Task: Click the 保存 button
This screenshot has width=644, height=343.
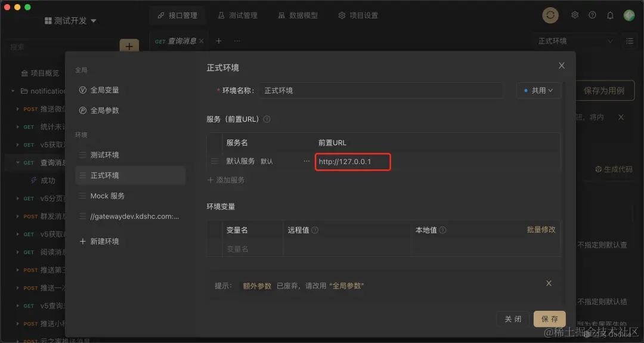Action: click(550, 319)
